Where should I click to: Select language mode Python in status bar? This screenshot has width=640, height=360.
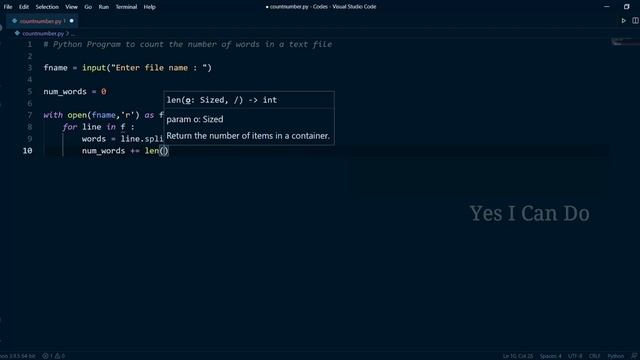point(616,356)
